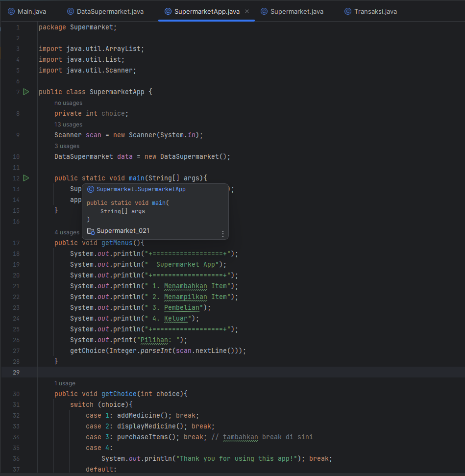Screen dimensions: 465x476
Task: Click the class icon beside Supermarket.SupermarketApp popup header
Action: [x=91, y=188]
